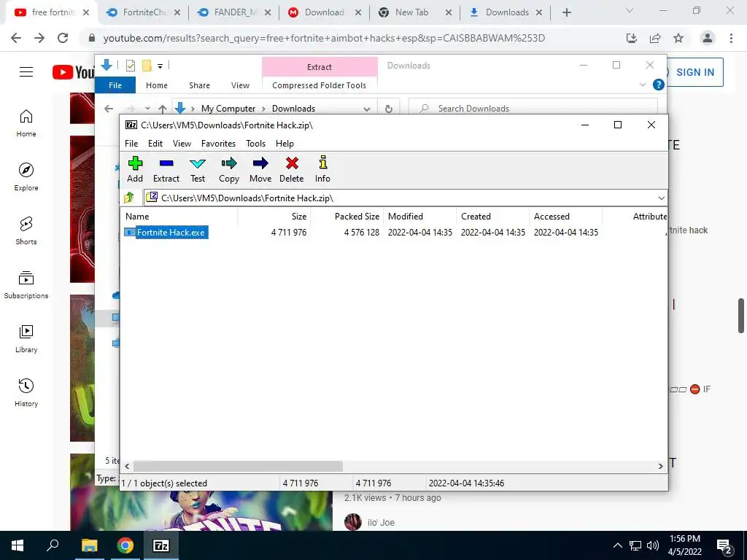Open Windows Start menu
747x560 pixels.
(x=18, y=545)
